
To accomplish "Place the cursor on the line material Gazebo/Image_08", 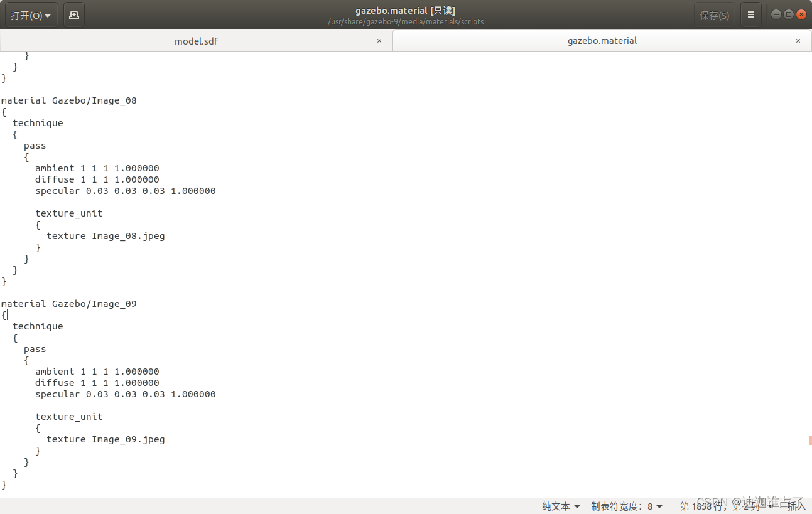I will click(69, 100).
